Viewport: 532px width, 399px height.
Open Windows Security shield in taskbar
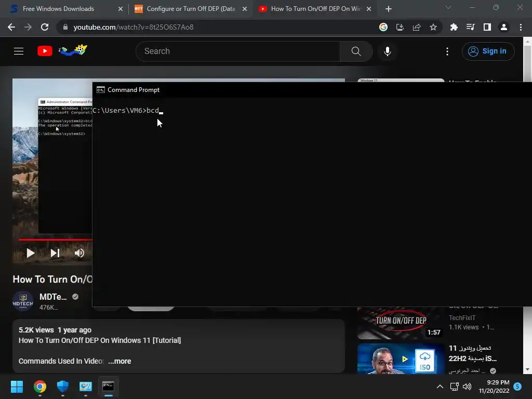click(x=63, y=387)
